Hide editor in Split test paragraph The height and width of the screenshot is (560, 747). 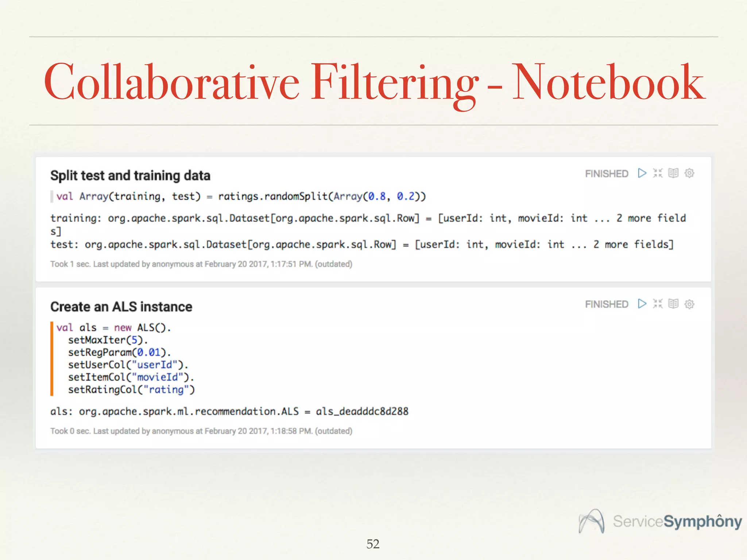658,173
